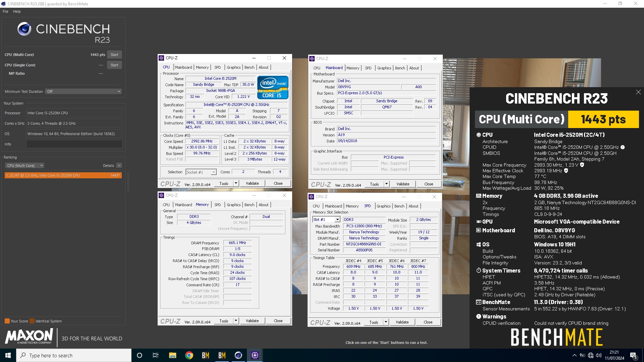Click Max Effective Clock verified shield icon
Screen dimensions: 644x362
click(x=566, y=171)
